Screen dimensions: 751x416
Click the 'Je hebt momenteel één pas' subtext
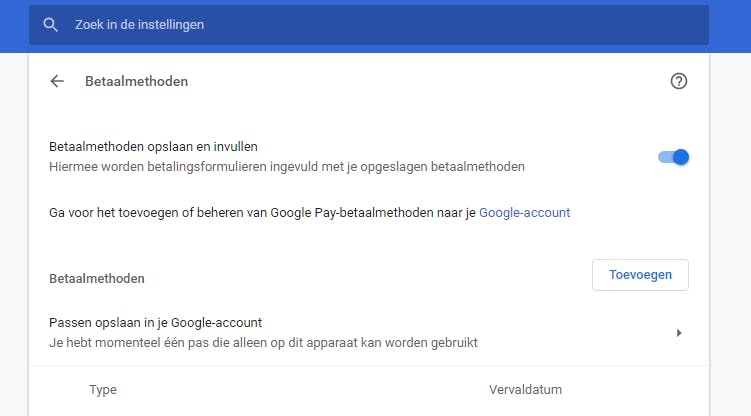[x=263, y=343]
